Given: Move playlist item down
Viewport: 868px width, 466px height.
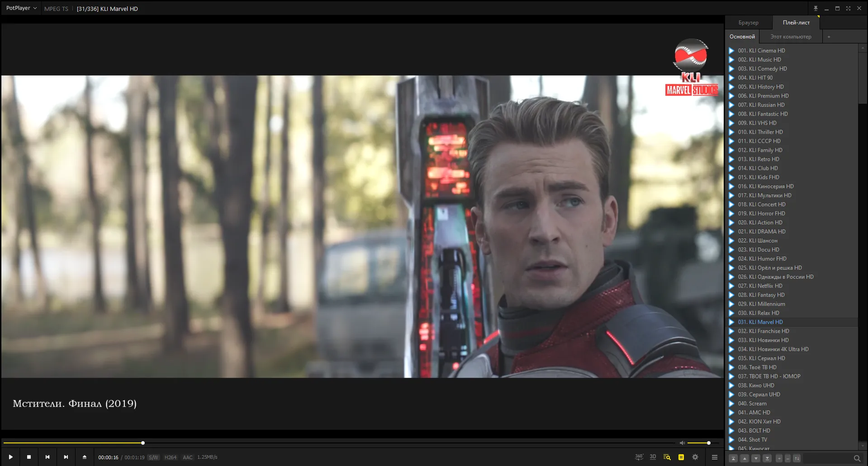Looking at the screenshot, I should click(x=756, y=458).
